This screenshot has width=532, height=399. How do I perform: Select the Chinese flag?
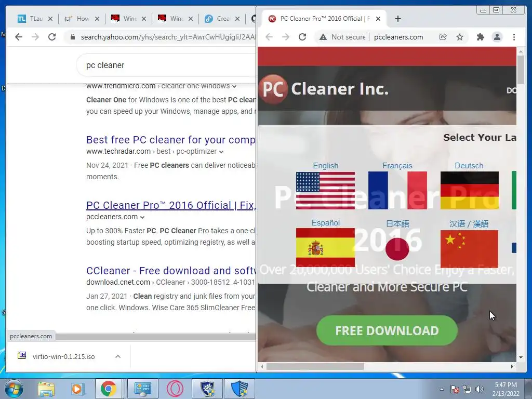pos(469,249)
